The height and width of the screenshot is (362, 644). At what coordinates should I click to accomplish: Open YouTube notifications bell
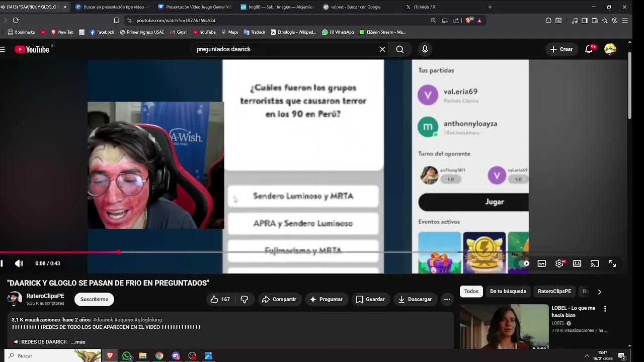pyautogui.click(x=589, y=49)
